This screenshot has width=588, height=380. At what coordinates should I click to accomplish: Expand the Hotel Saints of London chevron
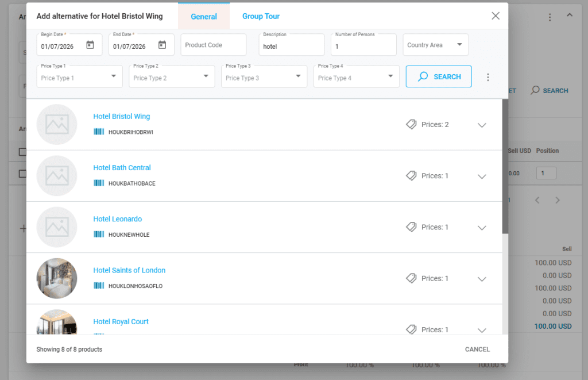coord(482,279)
